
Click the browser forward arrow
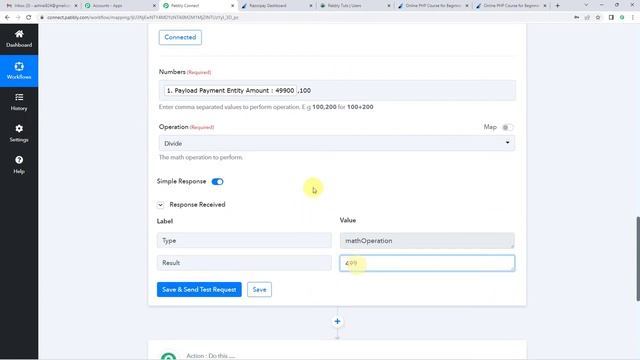18,18
